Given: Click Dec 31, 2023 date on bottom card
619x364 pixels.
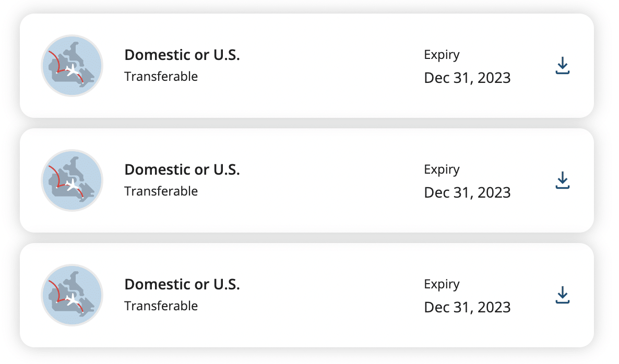Looking at the screenshot, I should (x=467, y=308).
